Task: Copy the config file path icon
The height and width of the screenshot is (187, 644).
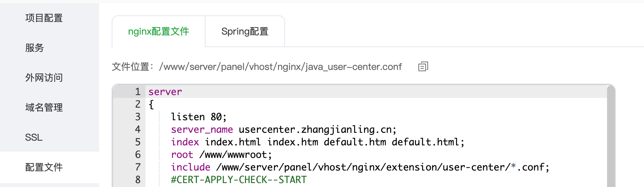Action: pyautogui.click(x=423, y=67)
